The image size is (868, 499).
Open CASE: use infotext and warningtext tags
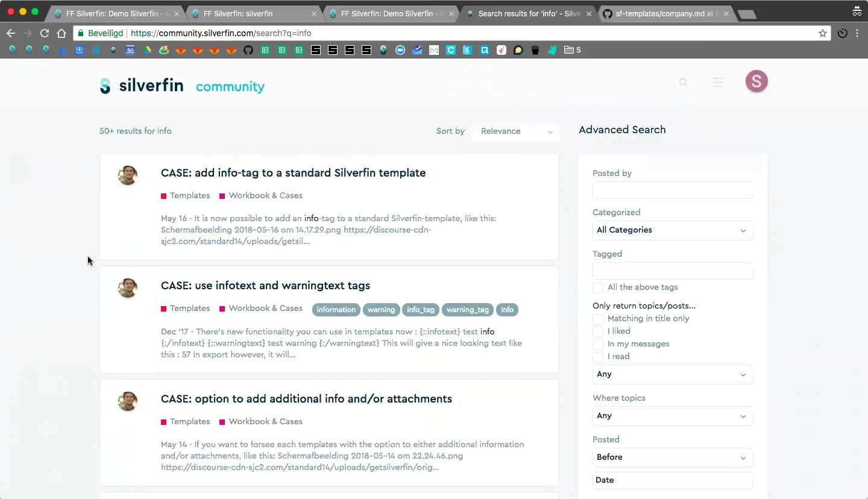pos(265,286)
